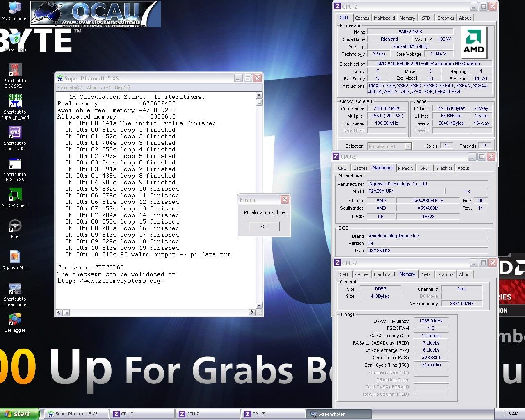Image resolution: width=525 pixels, height=420 pixels.
Task: Click Multiplier value x 55.0
Action: (387, 116)
